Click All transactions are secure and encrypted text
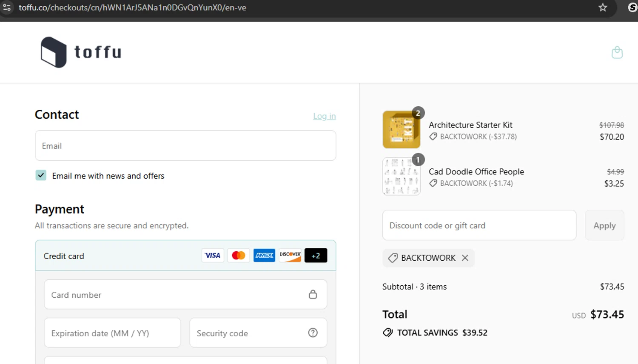 tap(111, 225)
